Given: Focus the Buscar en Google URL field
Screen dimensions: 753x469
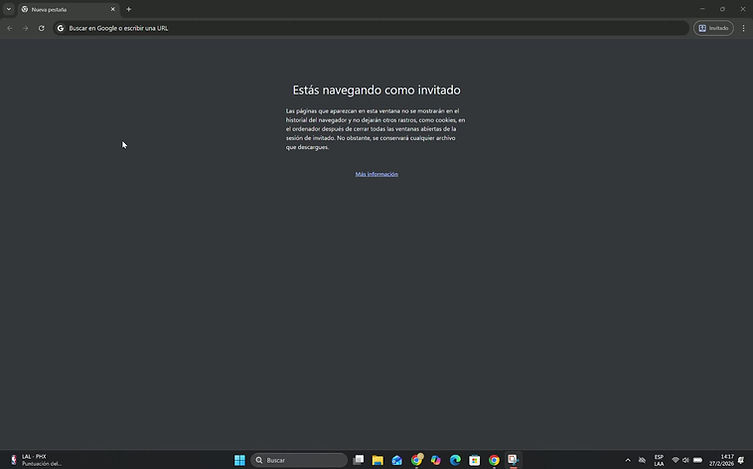Looking at the screenshot, I should pos(371,28).
